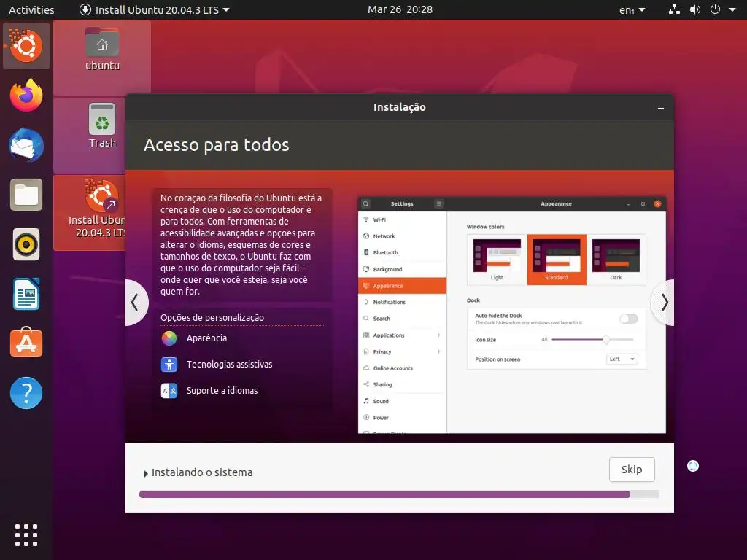Show Applications grid button
The width and height of the screenshot is (747, 560).
(x=26, y=535)
